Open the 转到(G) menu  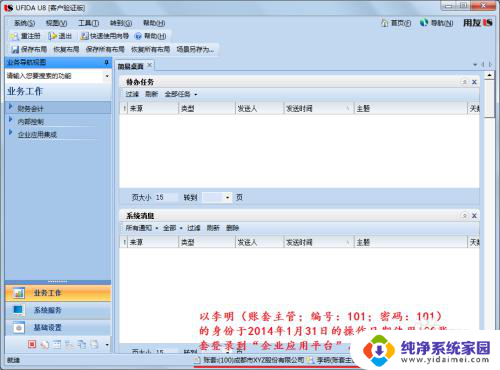point(121,23)
